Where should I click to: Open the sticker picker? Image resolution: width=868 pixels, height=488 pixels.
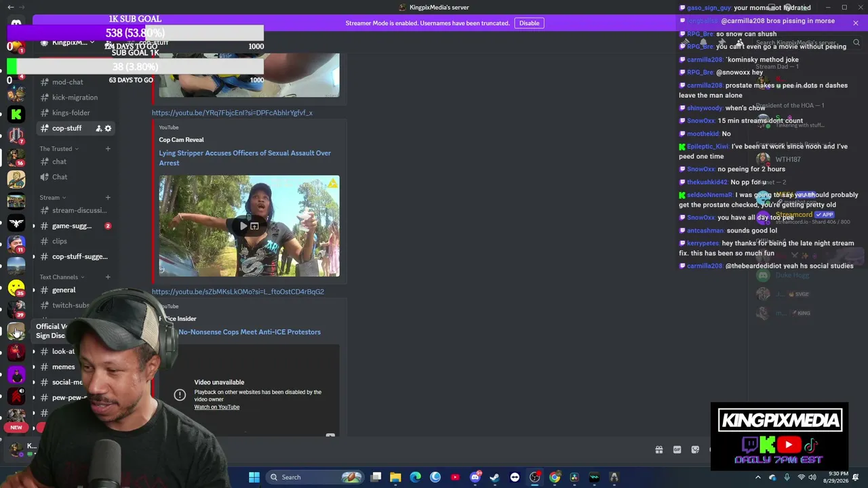coord(695,449)
